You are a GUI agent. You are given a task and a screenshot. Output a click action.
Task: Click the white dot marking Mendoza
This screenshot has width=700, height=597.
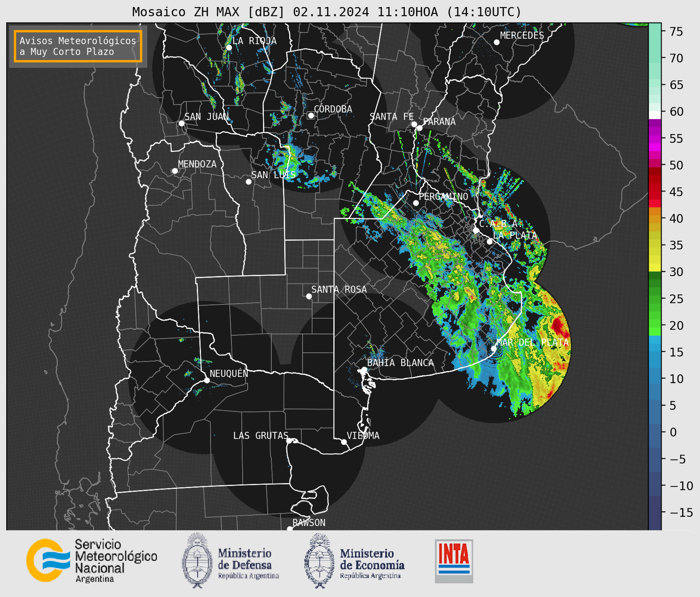[175, 171]
